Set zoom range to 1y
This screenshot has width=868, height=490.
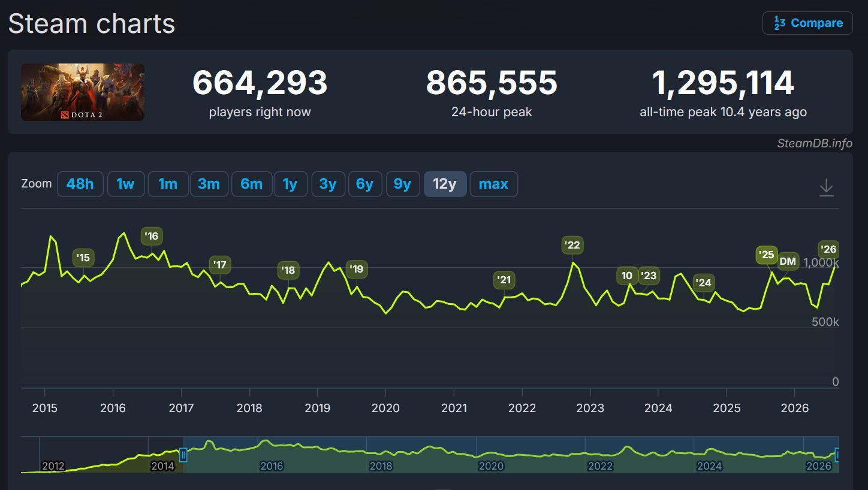click(x=290, y=184)
